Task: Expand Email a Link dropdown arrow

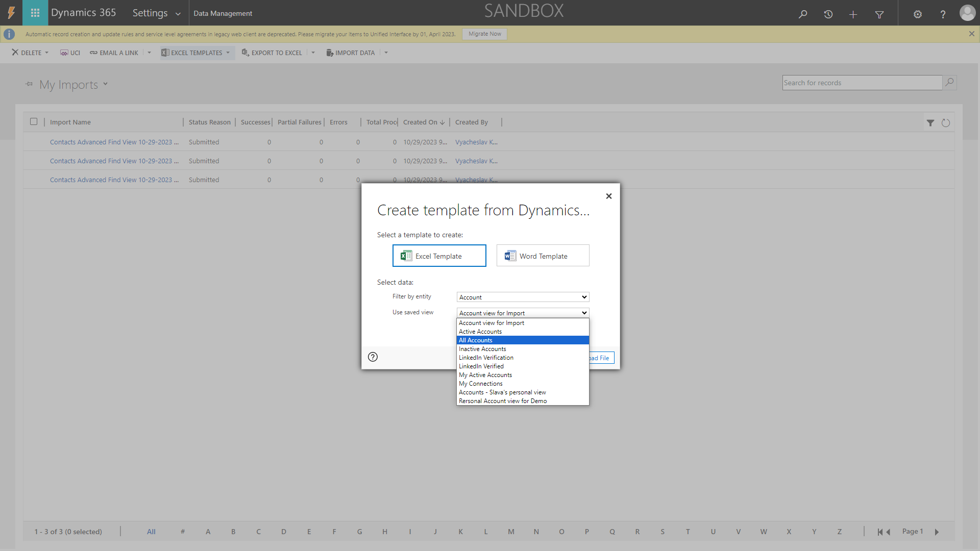Action: point(149,53)
